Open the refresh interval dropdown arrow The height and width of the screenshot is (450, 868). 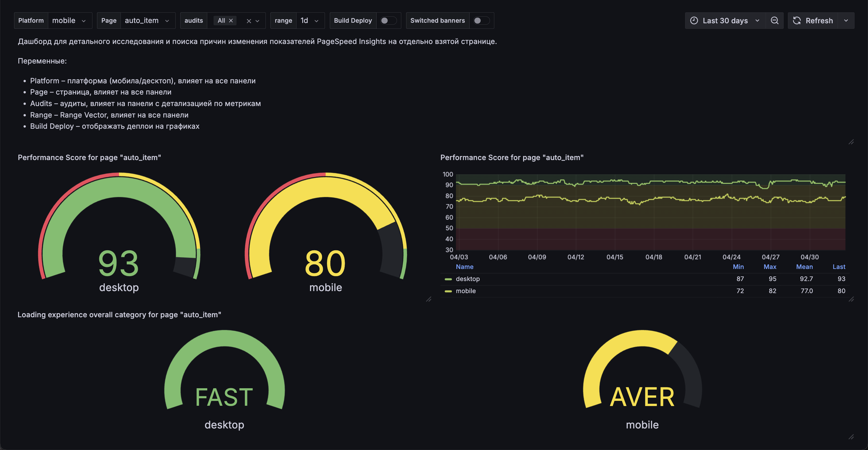(846, 21)
